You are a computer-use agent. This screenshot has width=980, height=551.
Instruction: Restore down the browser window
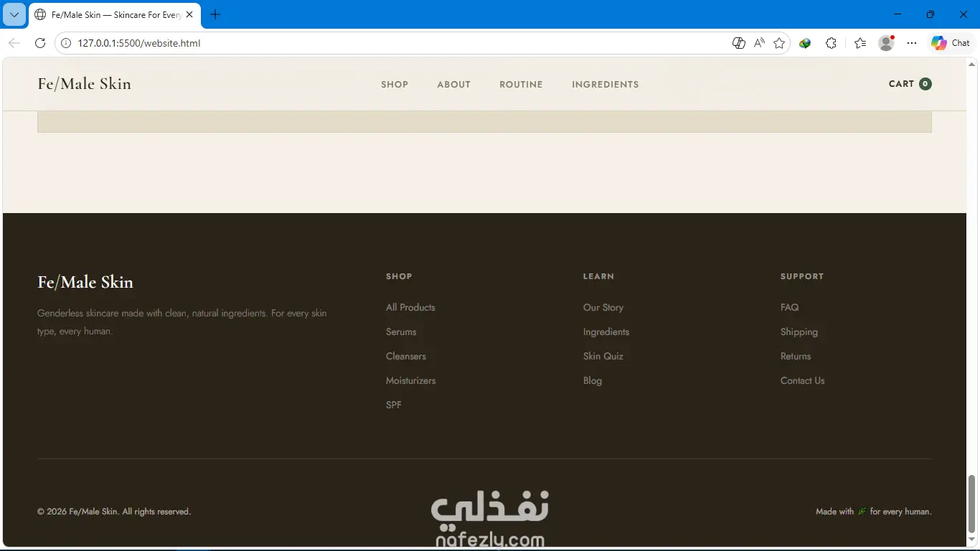pyautogui.click(x=930, y=14)
